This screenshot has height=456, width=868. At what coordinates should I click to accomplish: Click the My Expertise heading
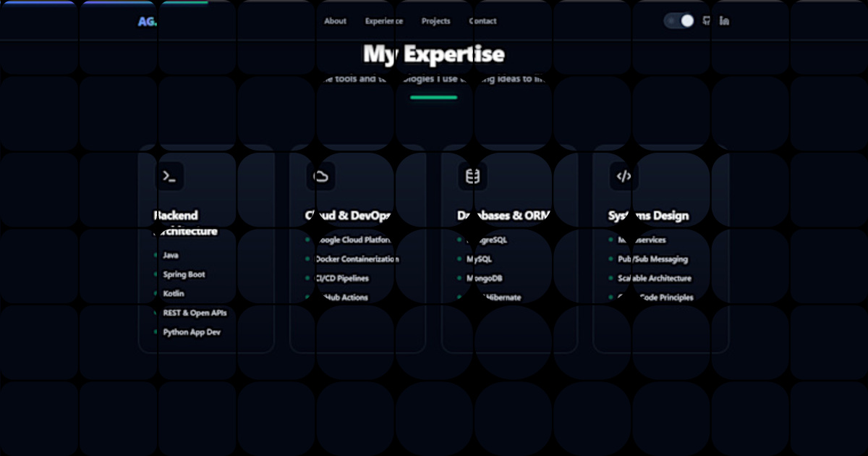(434, 54)
